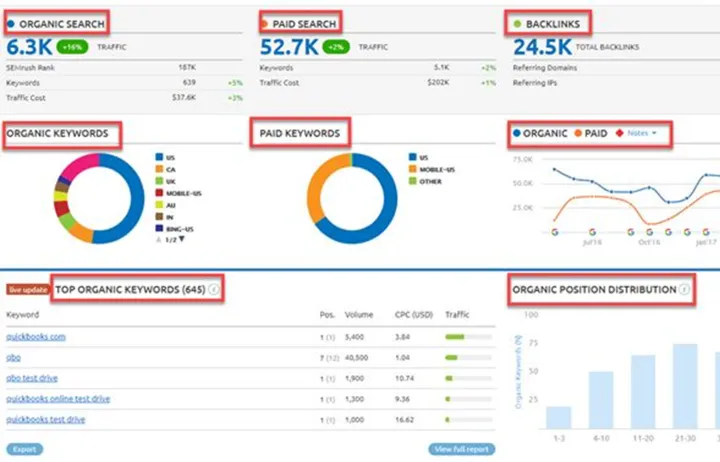This screenshot has width=720, height=462.
Task: Click the Google update marker above Jul'16
Action: 592,232
